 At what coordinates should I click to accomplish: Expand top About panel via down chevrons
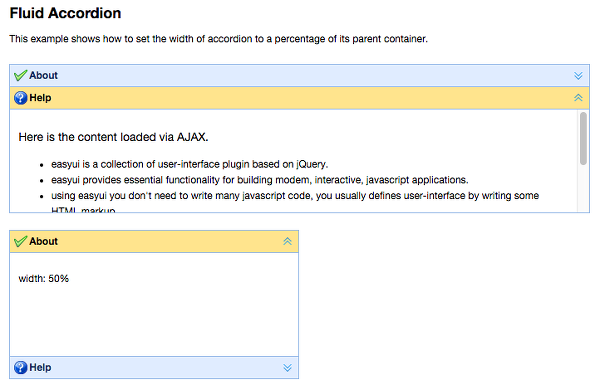click(578, 75)
